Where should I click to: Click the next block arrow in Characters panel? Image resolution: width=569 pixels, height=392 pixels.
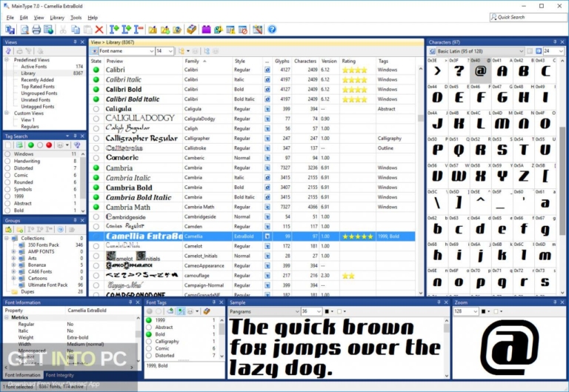coord(539,51)
